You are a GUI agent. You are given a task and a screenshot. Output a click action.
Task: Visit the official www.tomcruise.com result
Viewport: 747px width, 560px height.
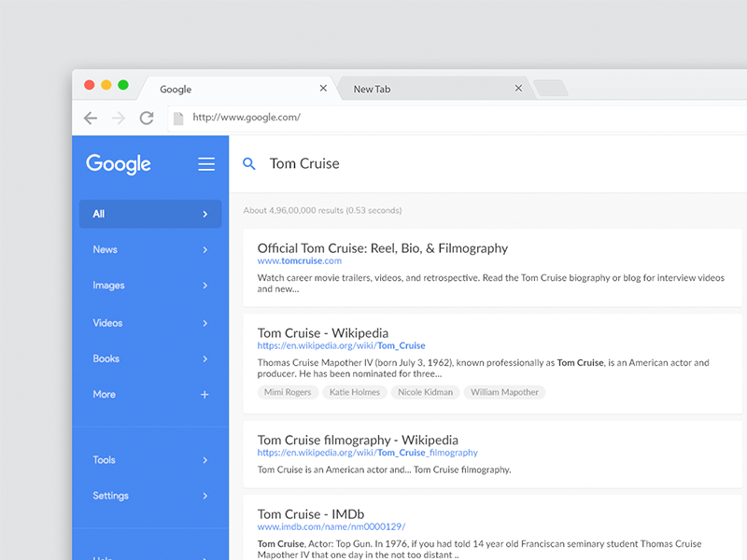click(299, 261)
